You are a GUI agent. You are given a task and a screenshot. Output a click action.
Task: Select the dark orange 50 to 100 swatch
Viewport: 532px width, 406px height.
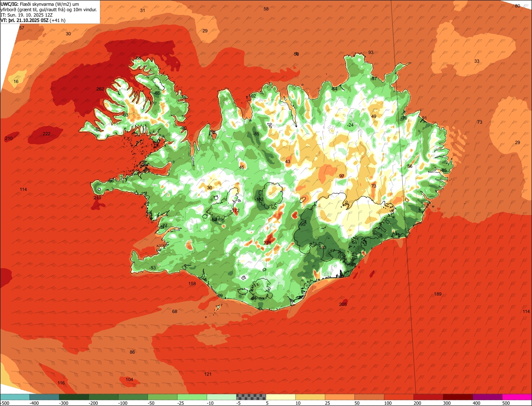(369, 397)
